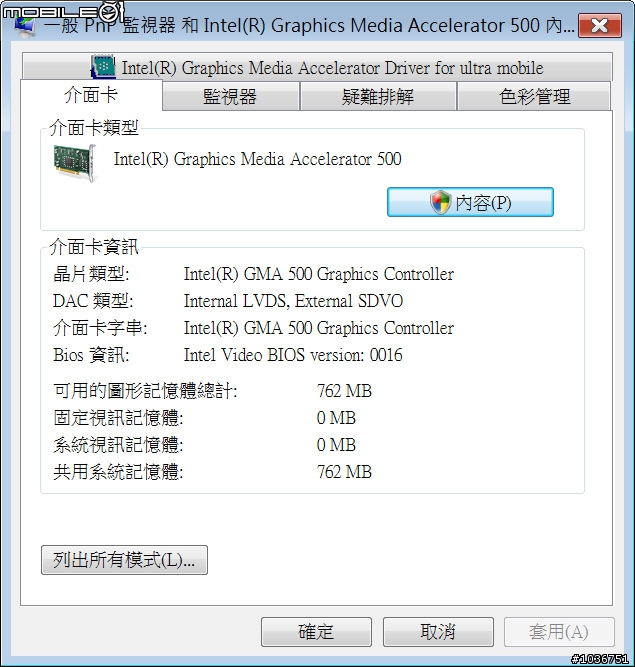
Task: Open the Intel Graphics Media Accelerator Driver tab
Action: [317, 67]
